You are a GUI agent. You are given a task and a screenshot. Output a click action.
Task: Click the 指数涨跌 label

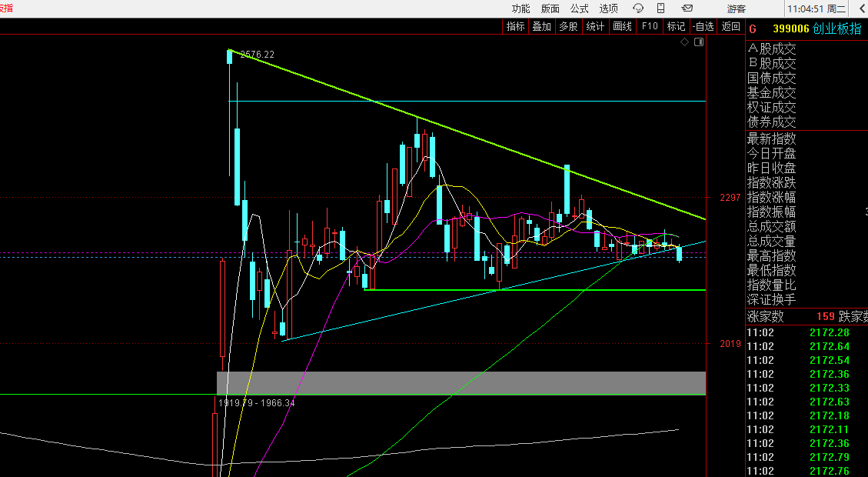pyautogui.click(x=772, y=182)
